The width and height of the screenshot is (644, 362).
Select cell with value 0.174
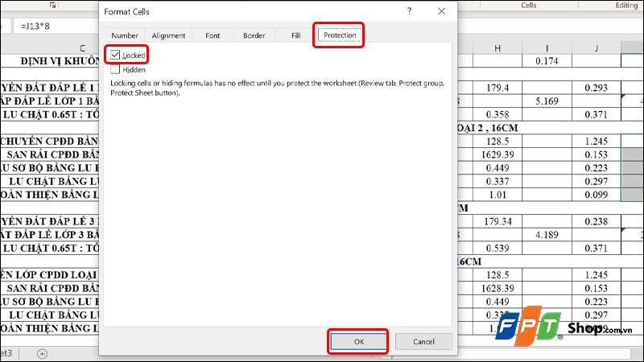[547, 61]
